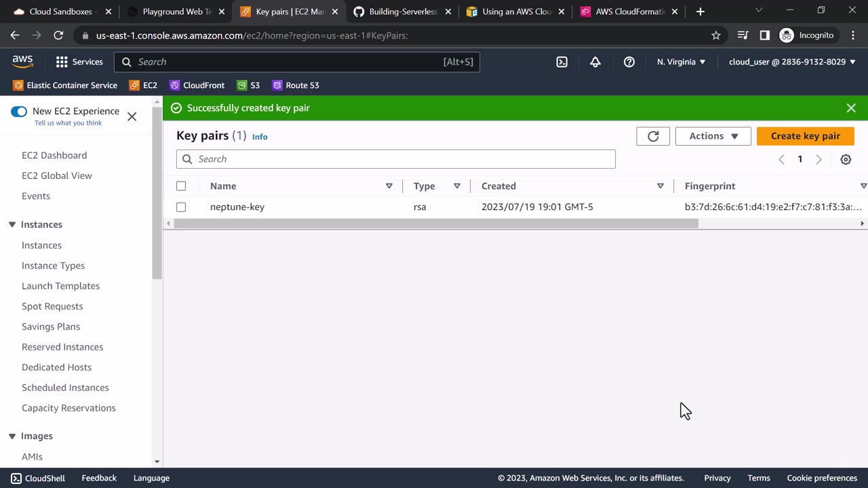Viewport: 868px width, 488px height.
Task: Open the Tell us what you think link
Action: pyautogui.click(x=68, y=123)
